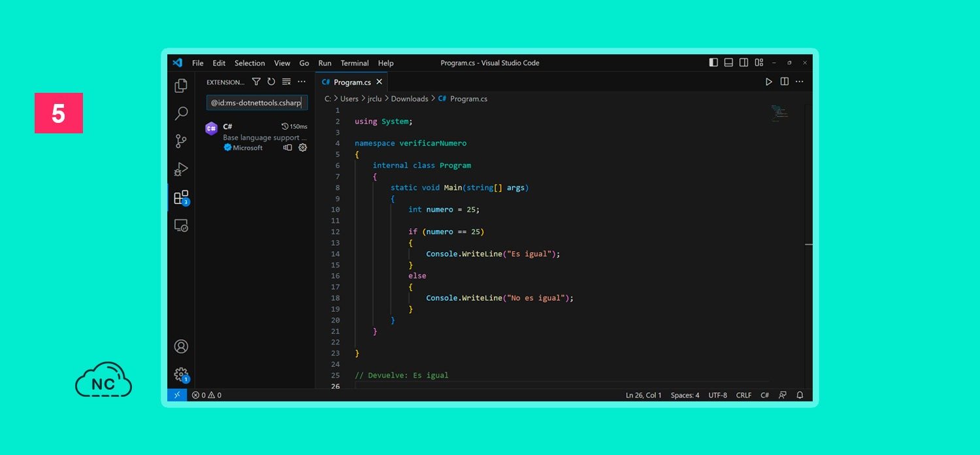The width and height of the screenshot is (980, 455).
Task: Filter extensions using the funnel icon
Action: click(x=256, y=82)
